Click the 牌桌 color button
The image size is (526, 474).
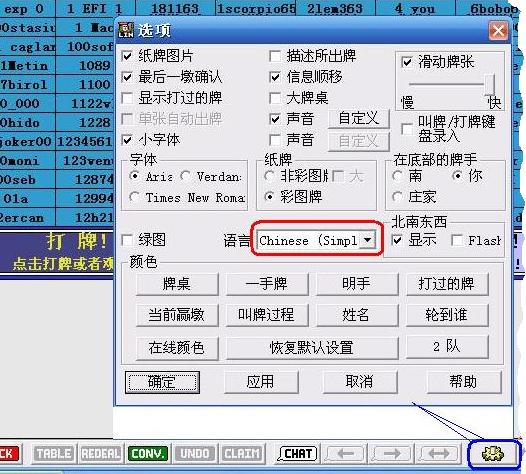pos(177,284)
